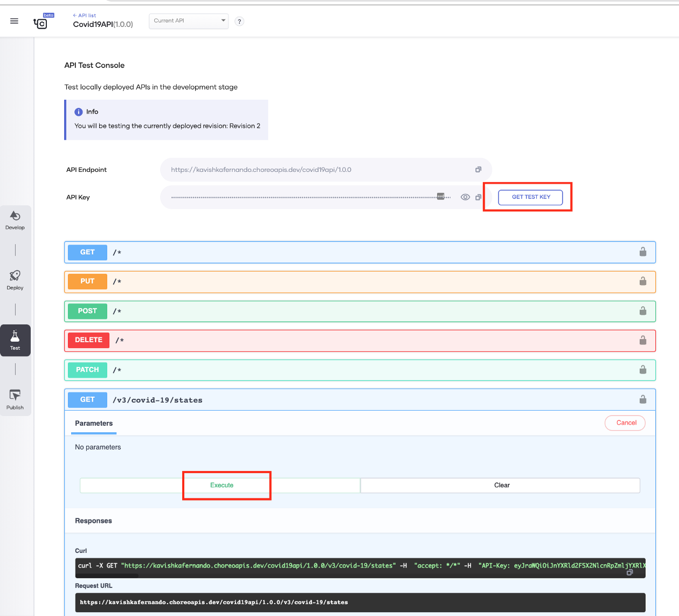Cancel the try-out parameters
Screen dimensions: 679x616
(625, 423)
